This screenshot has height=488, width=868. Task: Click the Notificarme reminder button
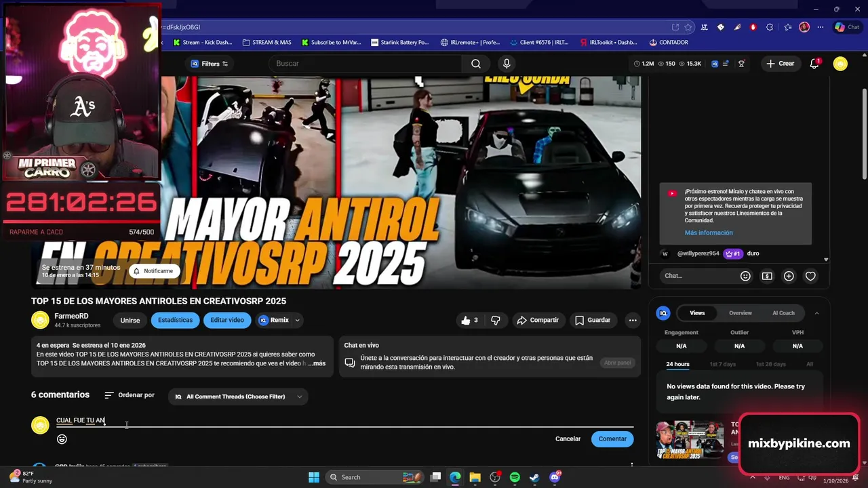[154, 271]
